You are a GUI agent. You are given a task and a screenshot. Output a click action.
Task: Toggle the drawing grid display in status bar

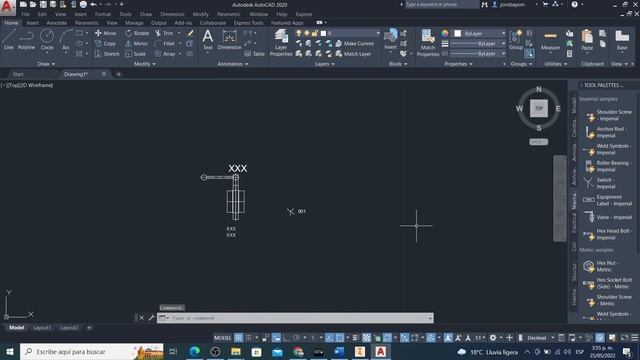(x=239, y=338)
